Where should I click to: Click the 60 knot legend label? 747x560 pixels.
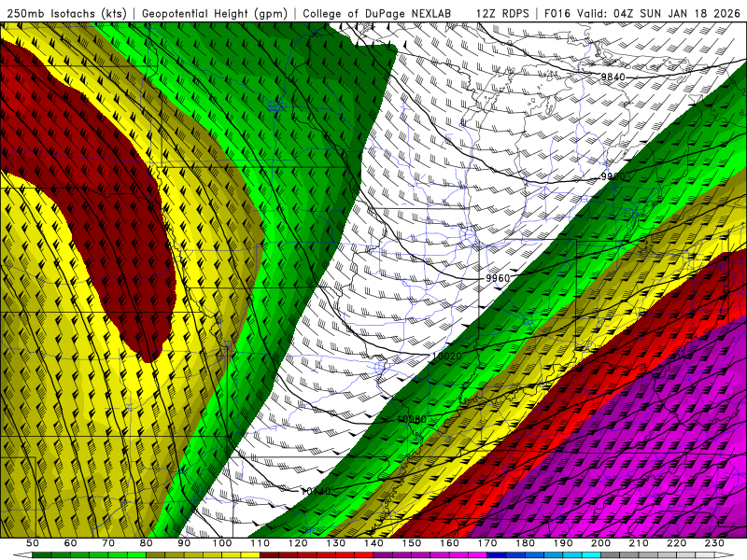point(70,543)
